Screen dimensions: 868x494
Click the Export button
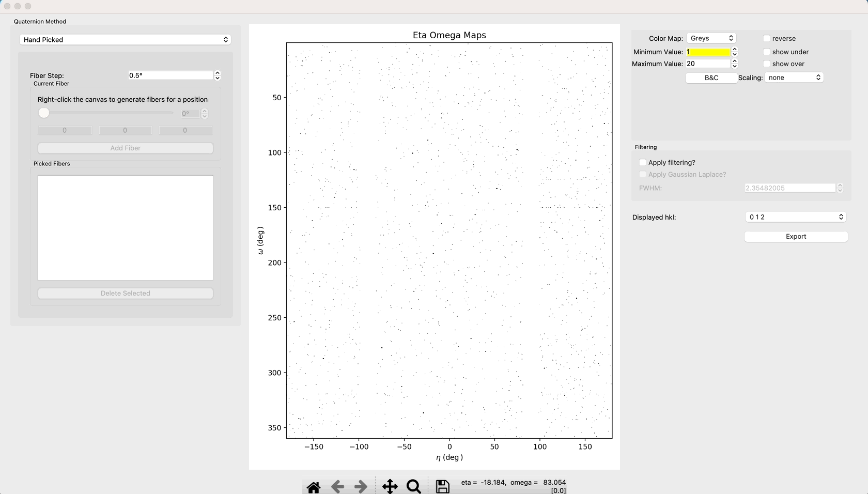[796, 237]
